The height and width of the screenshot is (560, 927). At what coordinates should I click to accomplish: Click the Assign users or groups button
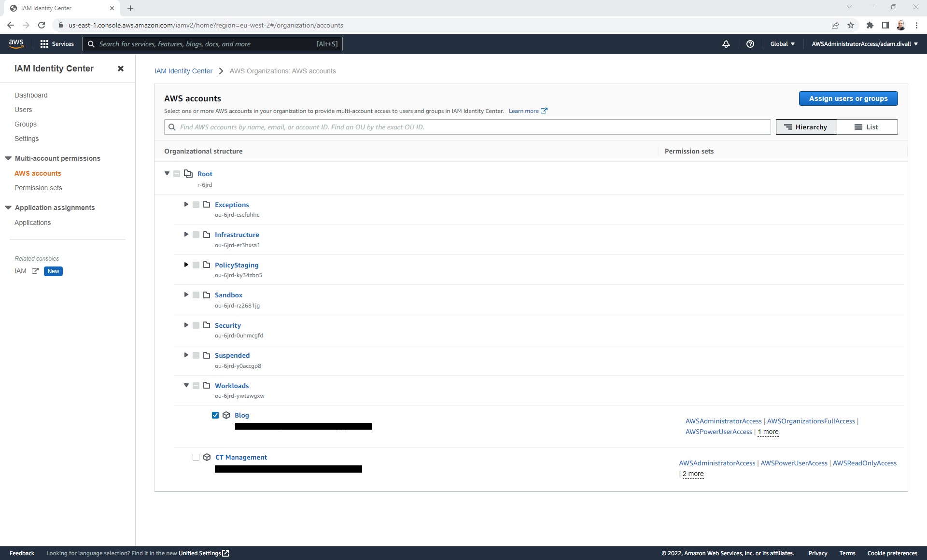(x=848, y=98)
